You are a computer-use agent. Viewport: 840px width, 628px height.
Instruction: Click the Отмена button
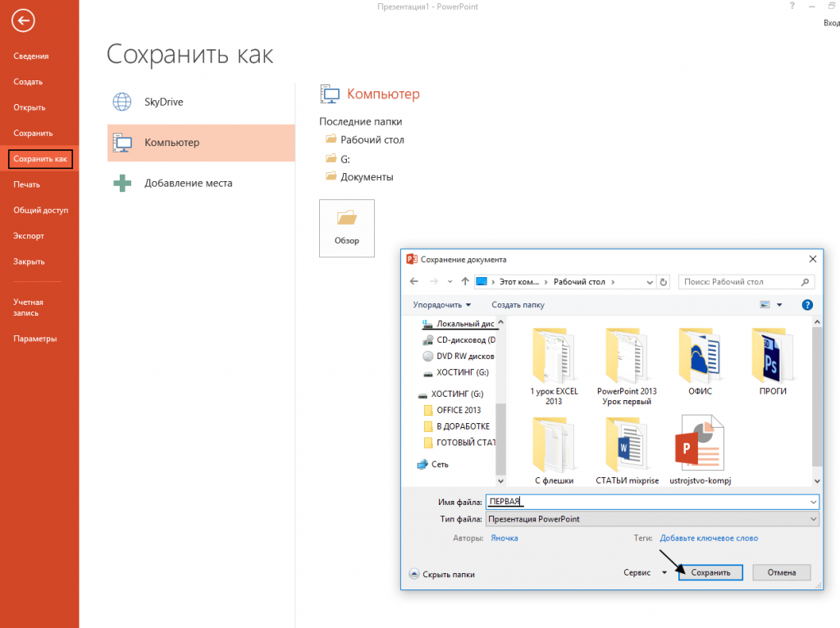pos(781,572)
